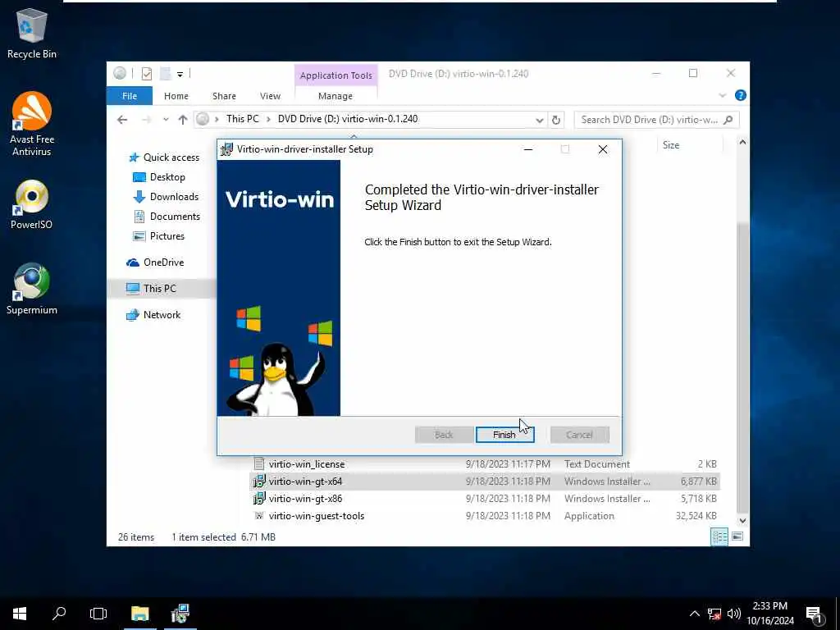Select Network in navigation pane
The width and height of the screenshot is (840, 630).
click(x=153, y=315)
